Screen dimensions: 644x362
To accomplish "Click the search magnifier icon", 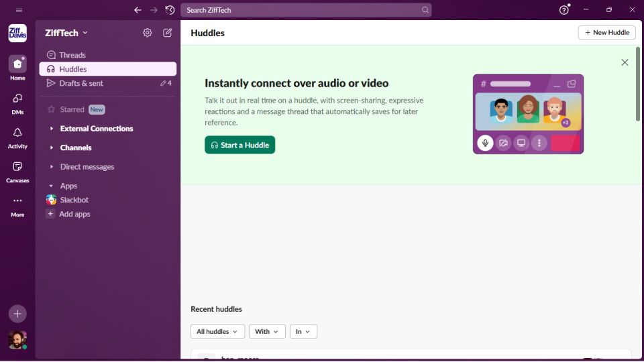I will click(x=425, y=10).
